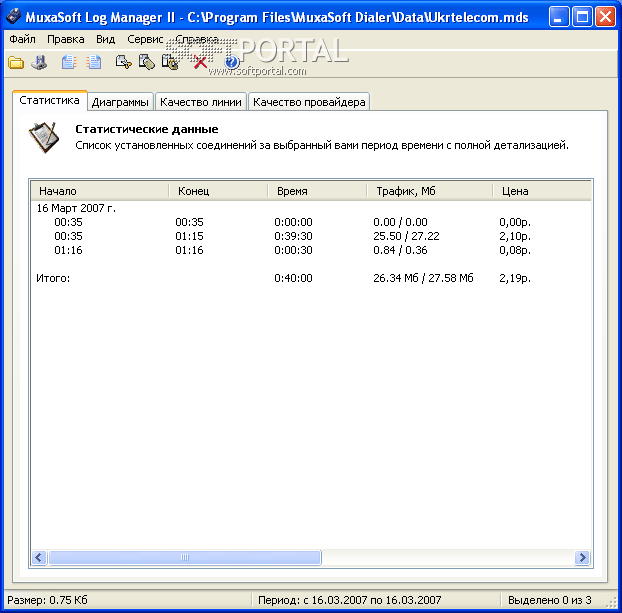Open the Справка menu
Viewport: 622px width, 613px height.
[x=196, y=39]
